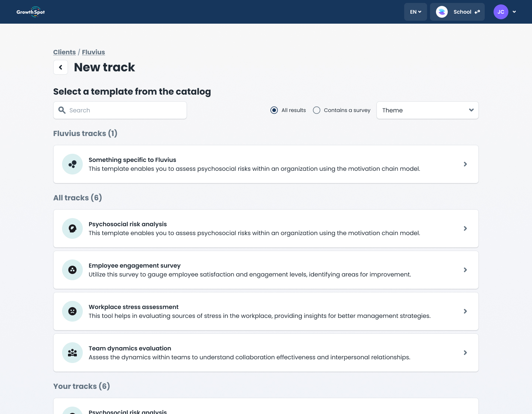The height and width of the screenshot is (414, 532).
Task: Open the School workspace switcher
Action: point(457,12)
